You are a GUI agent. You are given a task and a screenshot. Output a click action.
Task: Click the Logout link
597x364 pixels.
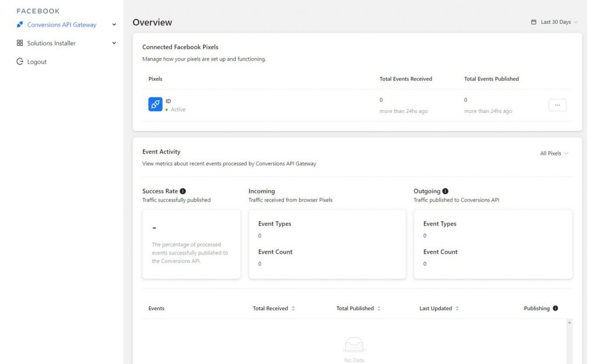pos(37,62)
